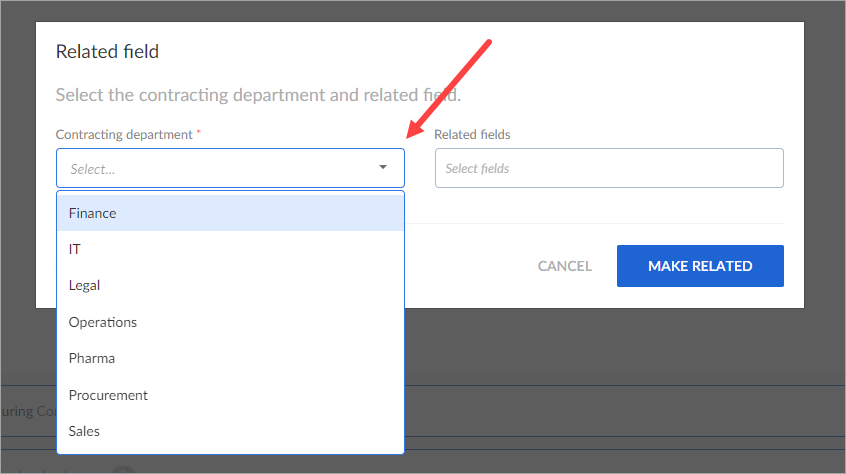The height and width of the screenshot is (474, 846).
Task: Choose Pharma from the list
Action: [x=230, y=358]
